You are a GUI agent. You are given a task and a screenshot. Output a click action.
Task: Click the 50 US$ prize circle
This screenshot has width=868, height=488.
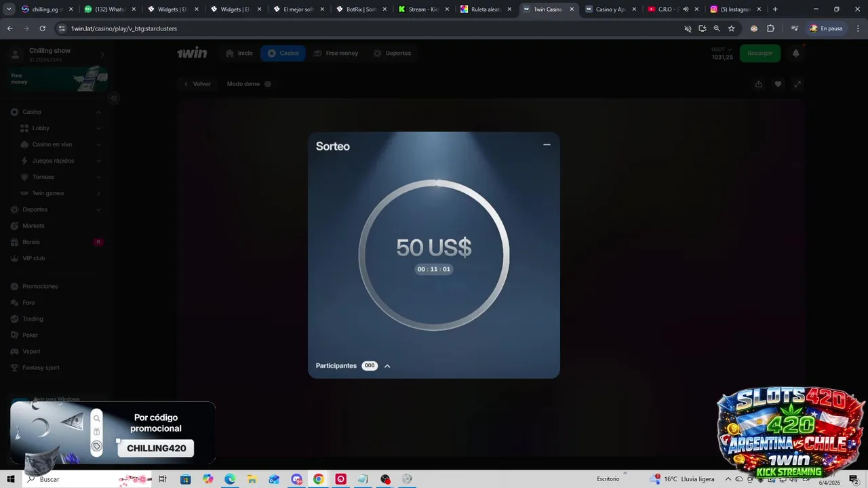[x=434, y=255]
